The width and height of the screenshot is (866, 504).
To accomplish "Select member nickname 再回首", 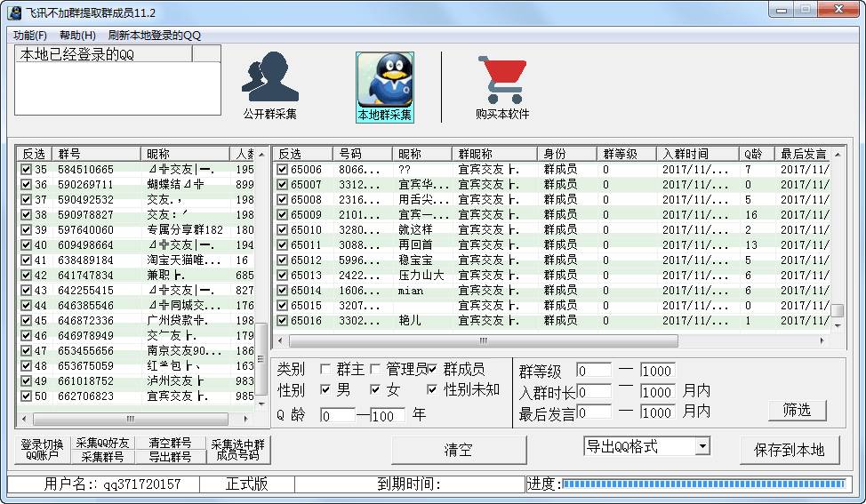I will coord(415,244).
